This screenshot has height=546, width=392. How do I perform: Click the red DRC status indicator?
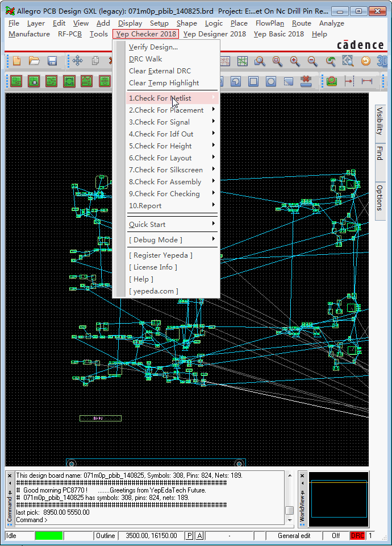tap(357, 536)
